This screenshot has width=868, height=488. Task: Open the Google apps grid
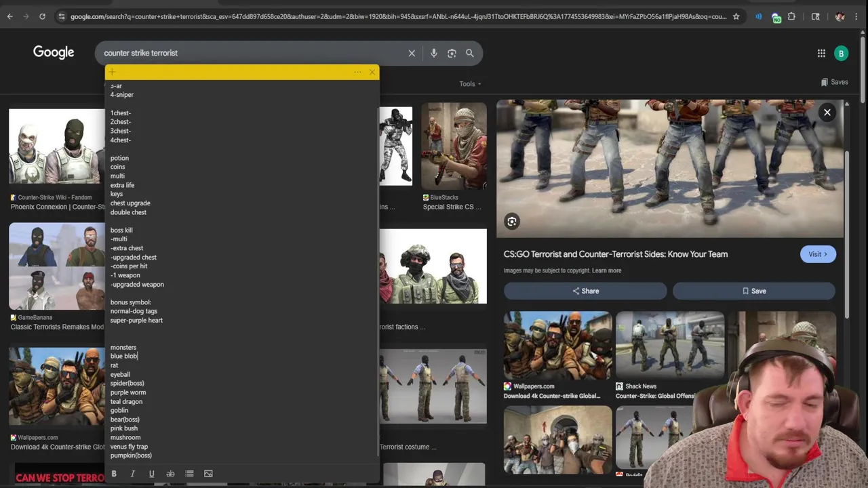(x=821, y=53)
